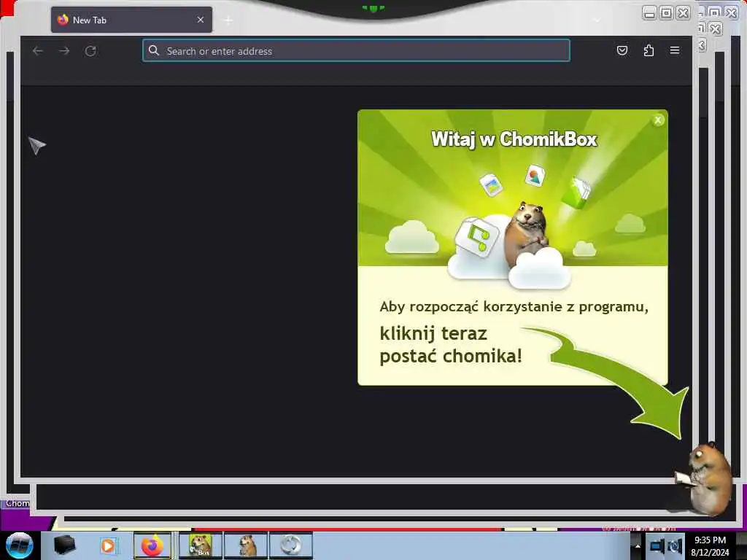Open the circular arrows taskbar button
Image resolution: width=747 pixels, height=560 pixels.
290,545
